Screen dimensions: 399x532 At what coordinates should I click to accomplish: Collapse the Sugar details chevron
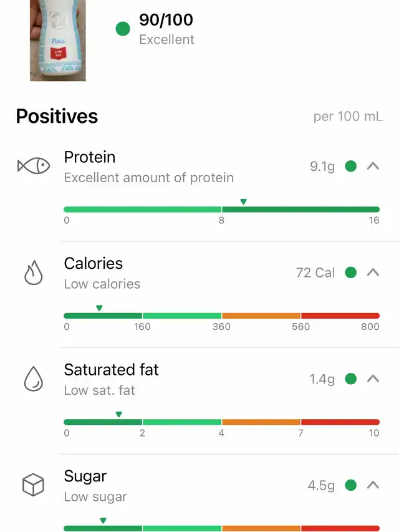point(373,485)
